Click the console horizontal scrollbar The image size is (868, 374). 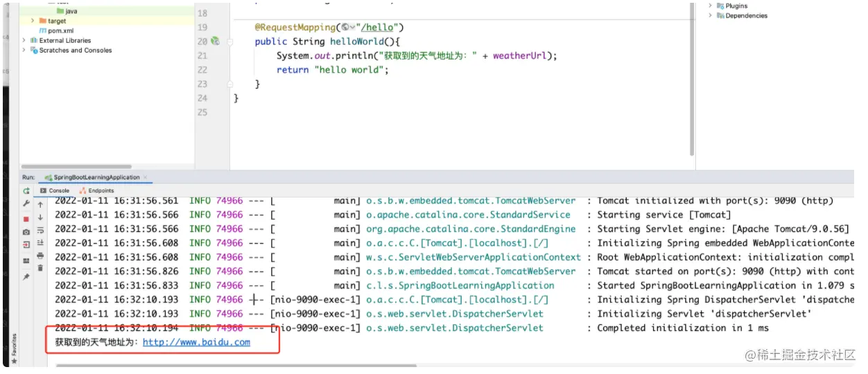click(x=236, y=366)
